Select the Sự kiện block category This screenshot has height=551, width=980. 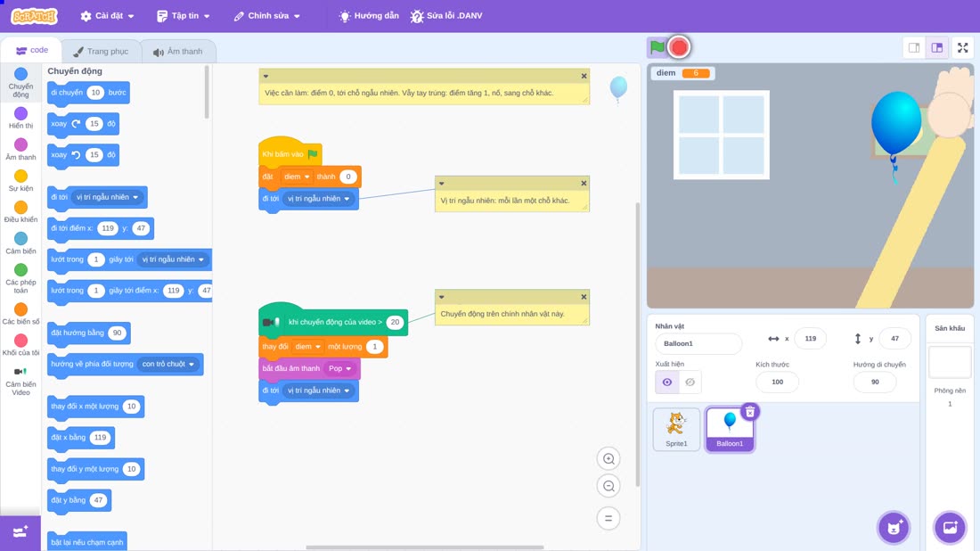pos(20,180)
